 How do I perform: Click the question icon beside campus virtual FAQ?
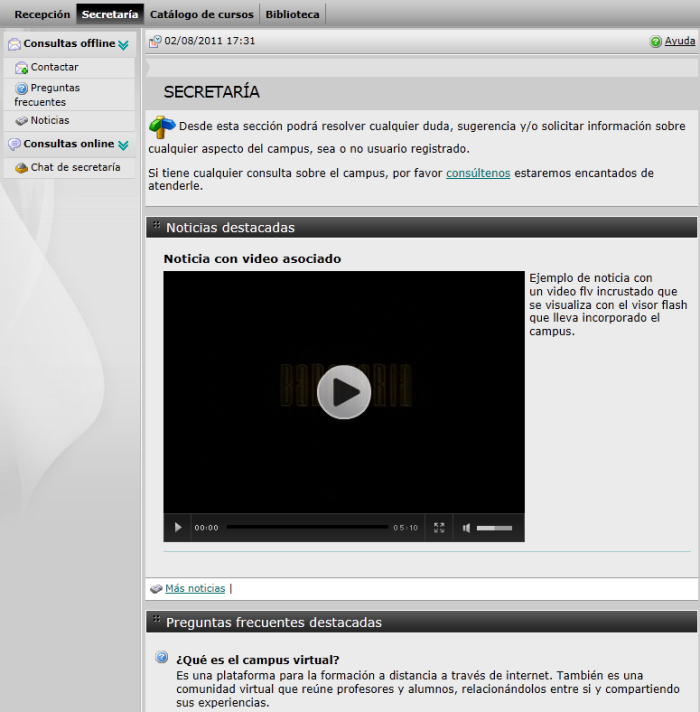(x=162, y=657)
